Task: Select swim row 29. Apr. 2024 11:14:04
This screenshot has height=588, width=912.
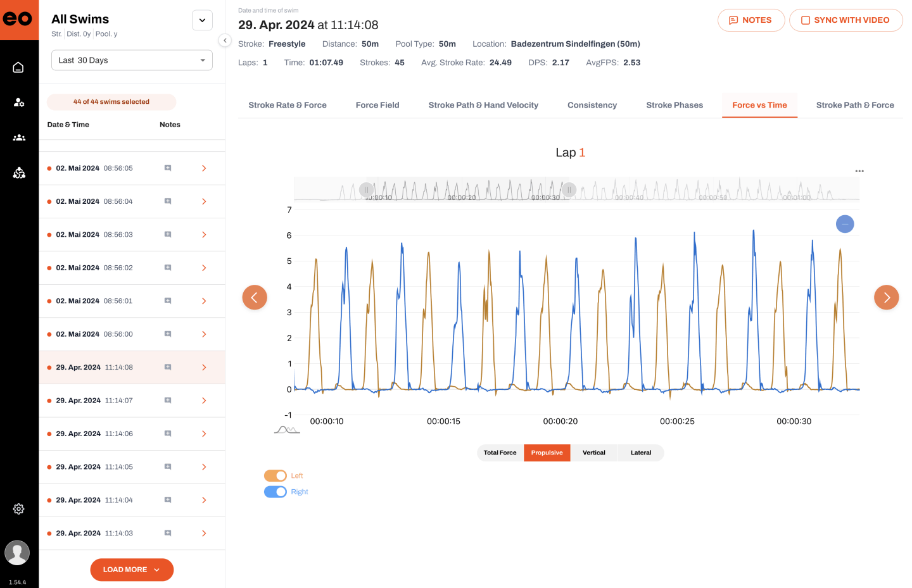Action: coord(132,500)
